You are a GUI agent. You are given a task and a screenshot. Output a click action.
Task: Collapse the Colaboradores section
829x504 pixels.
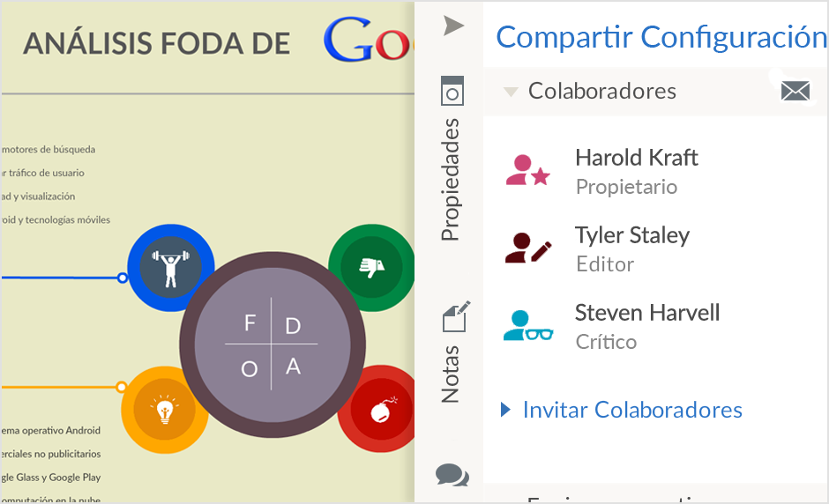click(x=511, y=92)
